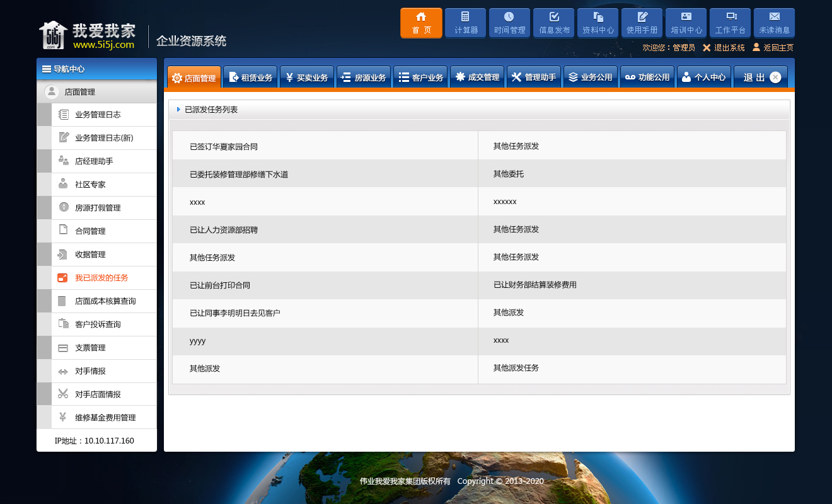Click the 退出 button with X
Screen dimensions: 832x504
click(x=761, y=77)
